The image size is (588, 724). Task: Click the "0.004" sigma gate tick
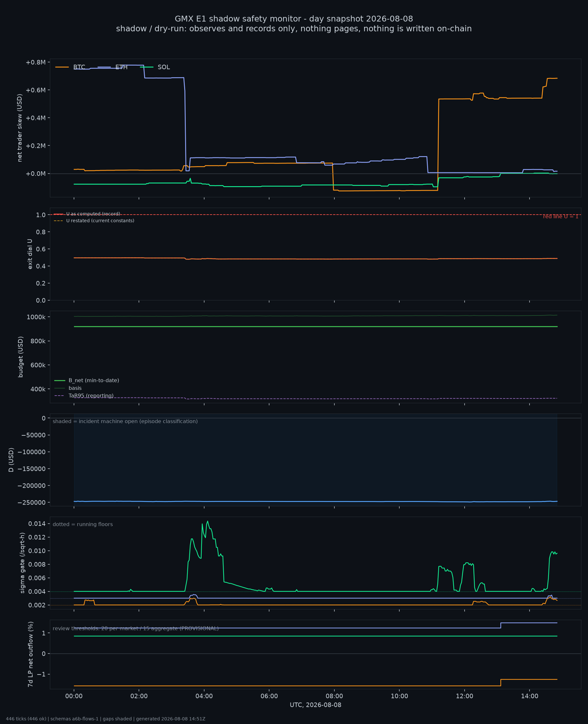tap(37, 591)
